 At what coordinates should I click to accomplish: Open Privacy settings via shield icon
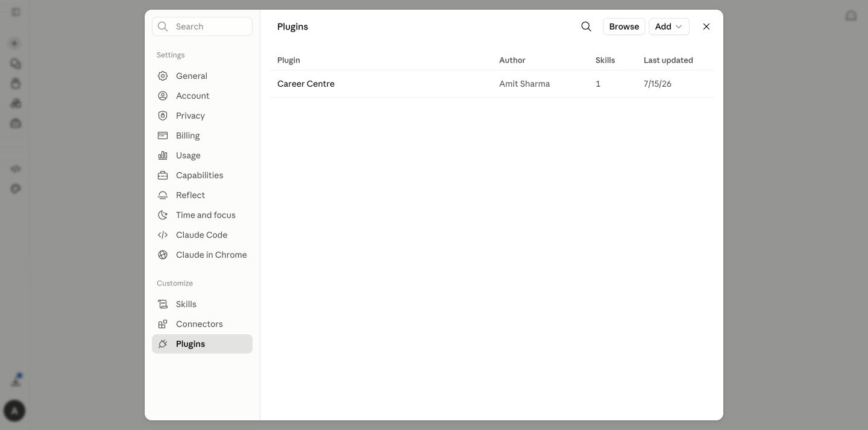click(x=163, y=116)
